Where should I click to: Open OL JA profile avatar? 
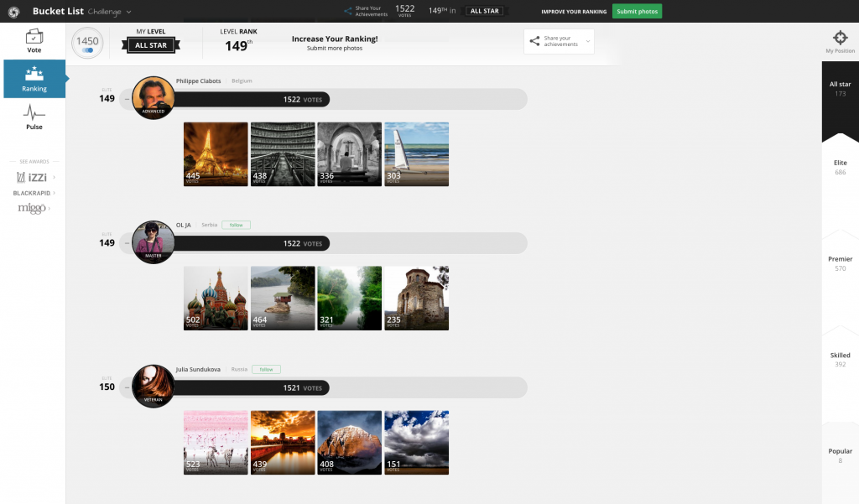point(154,242)
